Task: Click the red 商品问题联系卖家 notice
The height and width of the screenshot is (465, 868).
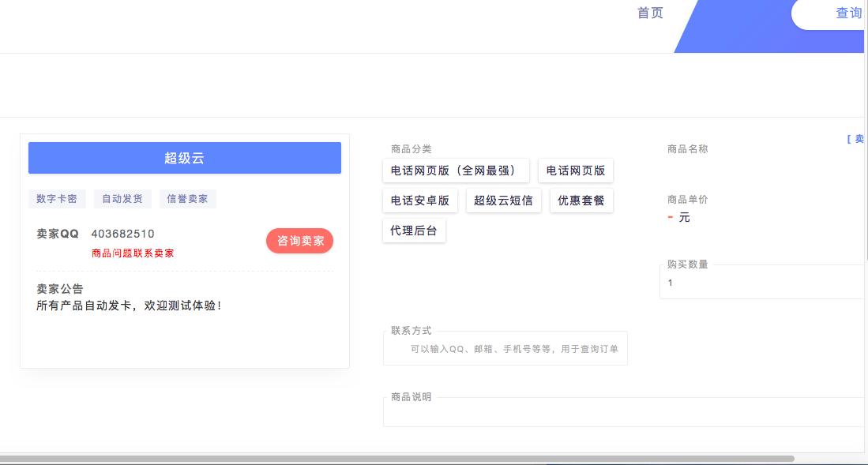Action: point(133,253)
